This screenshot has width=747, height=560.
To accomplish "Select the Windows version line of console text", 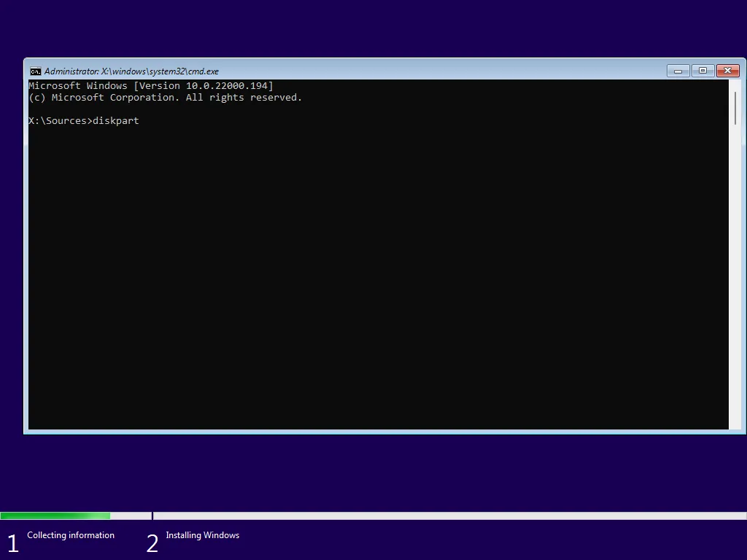I will click(x=150, y=85).
